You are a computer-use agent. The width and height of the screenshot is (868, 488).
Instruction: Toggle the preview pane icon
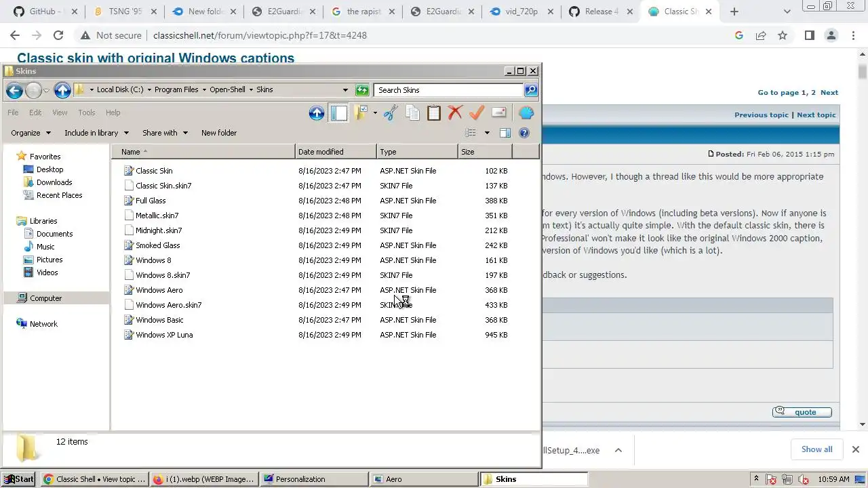505,133
